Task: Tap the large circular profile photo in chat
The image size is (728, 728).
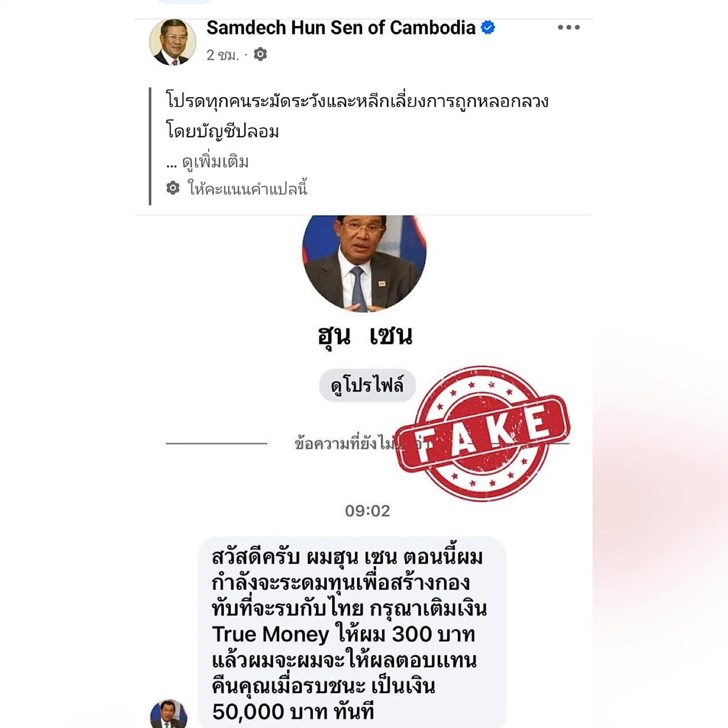Action: tap(364, 263)
